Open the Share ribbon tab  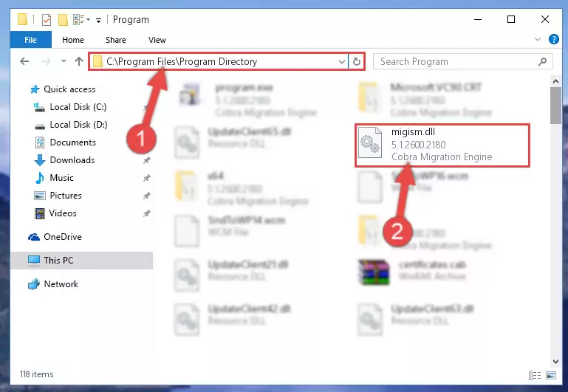click(116, 40)
